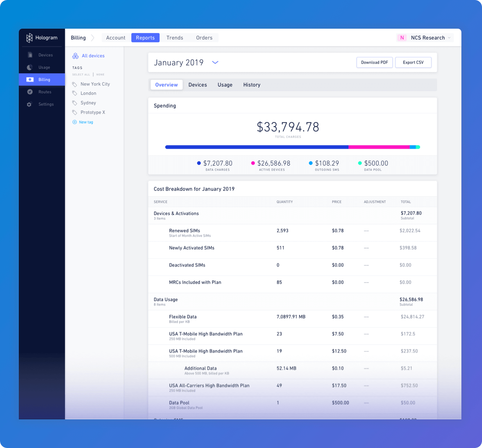
Task: Switch to the Account tab
Action: (x=116, y=38)
